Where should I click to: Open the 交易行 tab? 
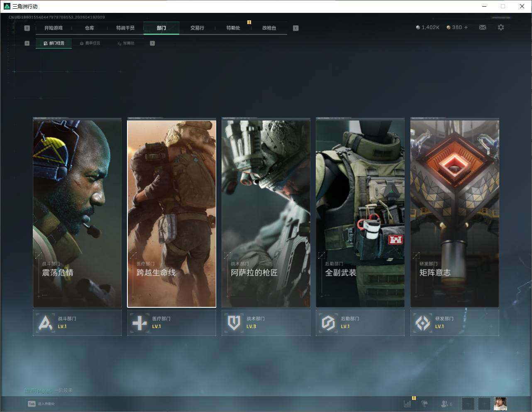point(197,28)
